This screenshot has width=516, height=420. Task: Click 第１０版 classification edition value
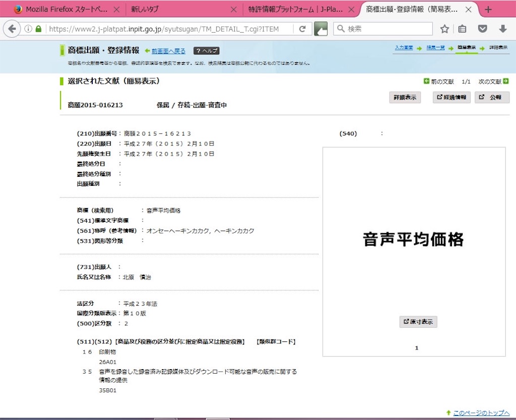pyautogui.click(x=135, y=313)
